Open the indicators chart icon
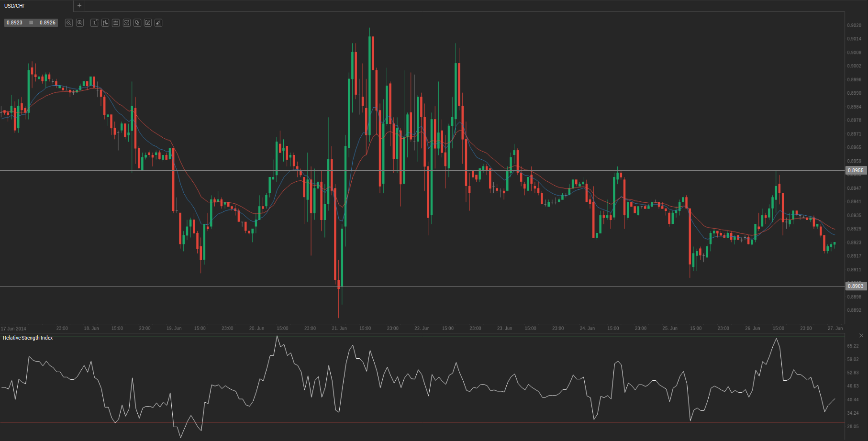Screen dimensions: 868x441 click(x=127, y=23)
